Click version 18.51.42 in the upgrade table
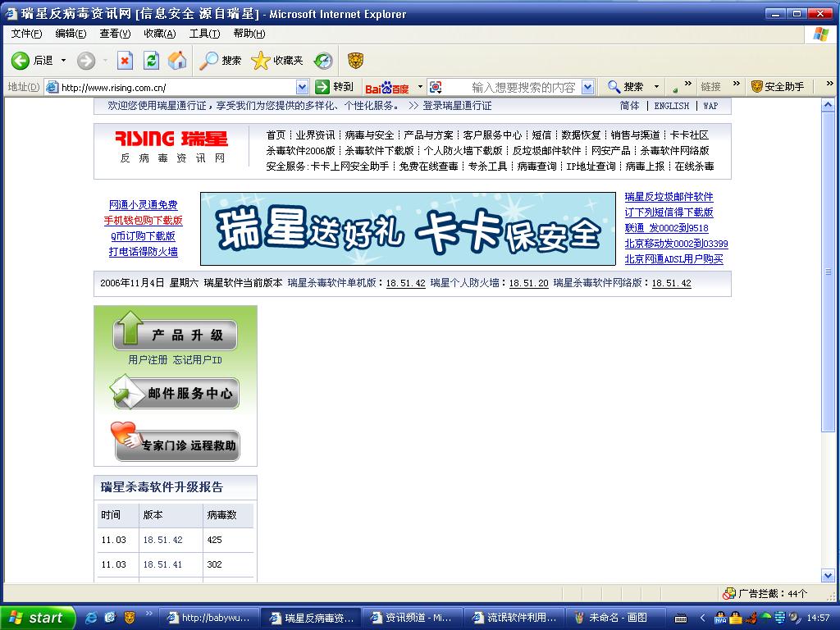 pyautogui.click(x=163, y=540)
